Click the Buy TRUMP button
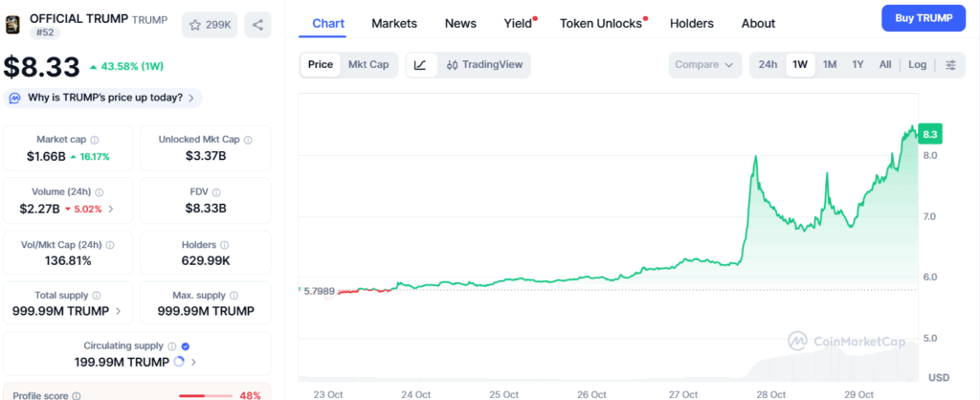Image resolution: width=980 pixels, height=400 pixels. click(x=924, y=18)
